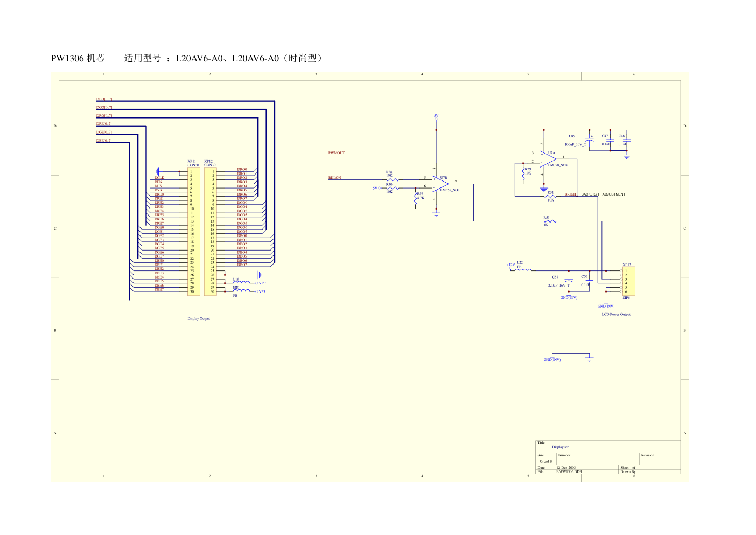
Task: Click the U7A op-amp triangle symbol
Action: tap(548, 159)
